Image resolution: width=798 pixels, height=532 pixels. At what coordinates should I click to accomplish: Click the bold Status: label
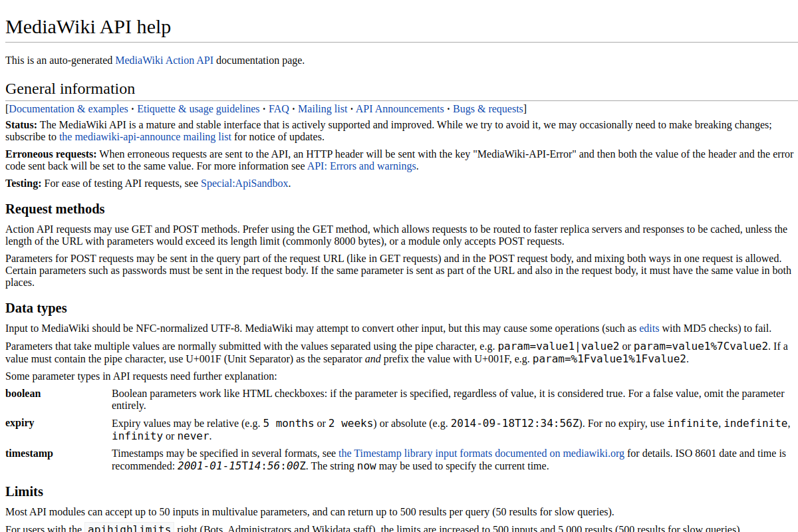coord(21,124)
